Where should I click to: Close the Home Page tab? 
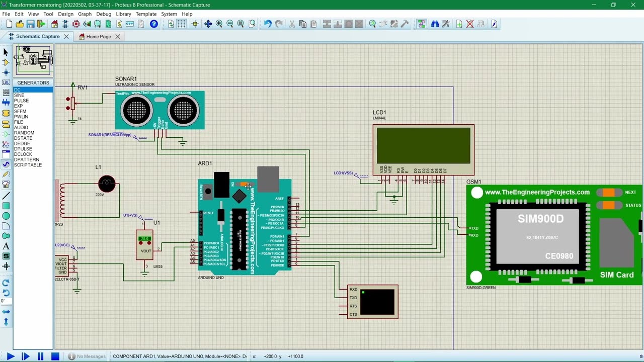pos(118,36)
